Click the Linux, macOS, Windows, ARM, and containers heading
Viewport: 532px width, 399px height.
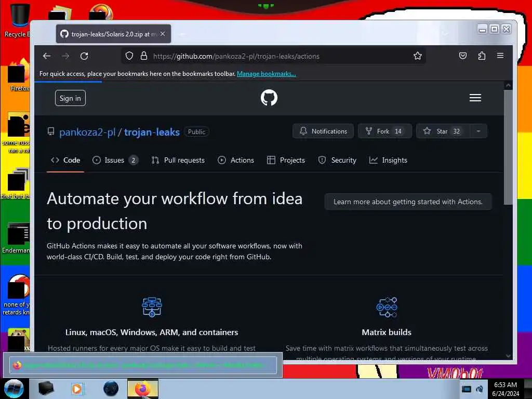(152, 332)
